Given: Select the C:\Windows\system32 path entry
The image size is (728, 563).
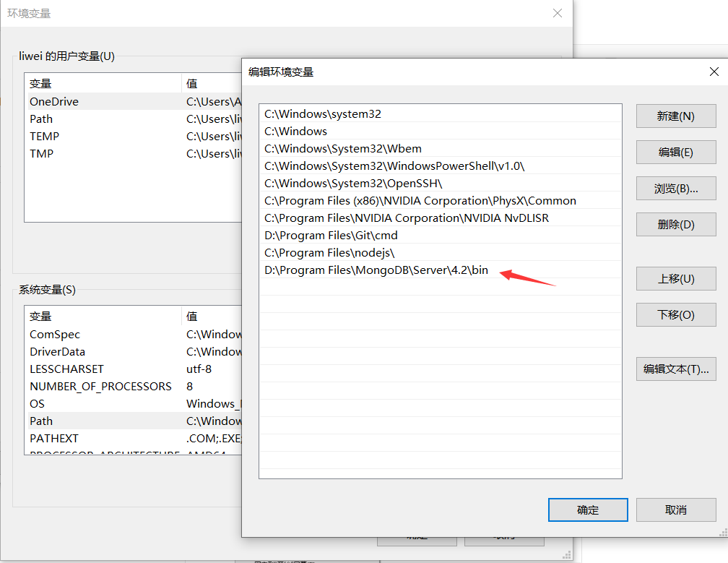Looking at the screenshot, I should pyautogui.click(x=440, y=113).
